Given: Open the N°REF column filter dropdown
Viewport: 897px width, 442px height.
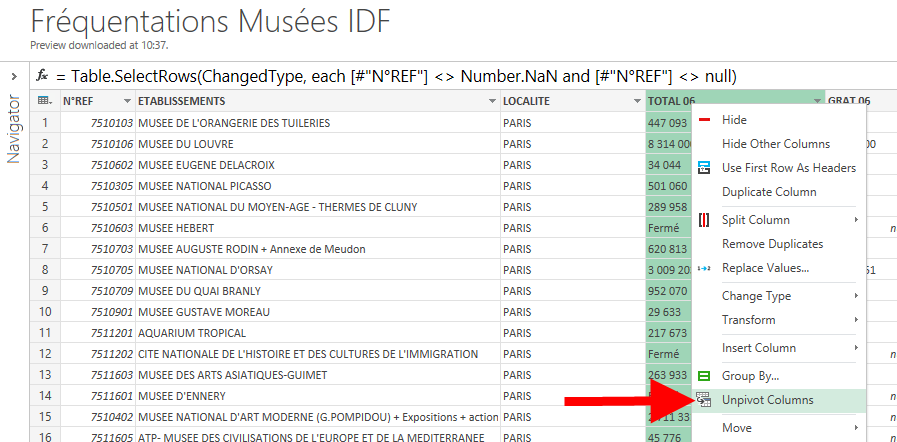Looking at the screenshot, I should click(x=127, y=101).
